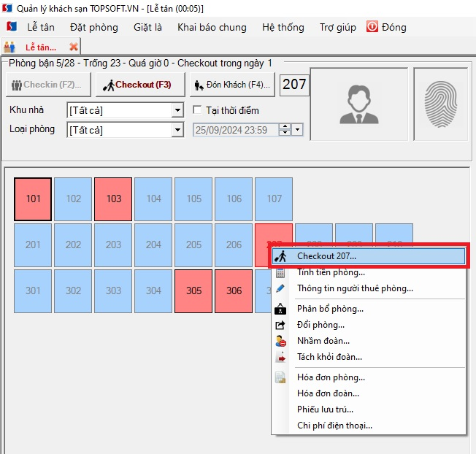The width and height of the screenshot is (476, 454).
Task: Choose Phiếu lưu trú from context menu
Action: 368,409
